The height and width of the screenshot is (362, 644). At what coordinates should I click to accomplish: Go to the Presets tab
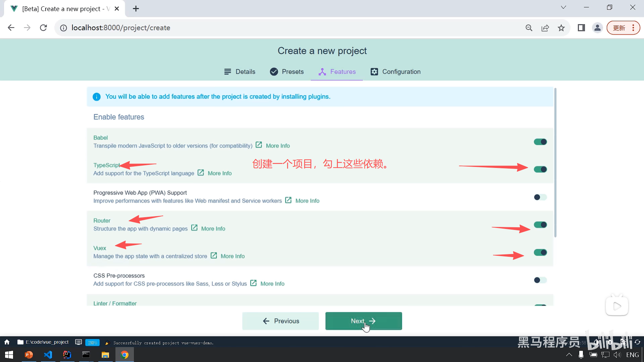pyautogui.click(x=287, y=72)
